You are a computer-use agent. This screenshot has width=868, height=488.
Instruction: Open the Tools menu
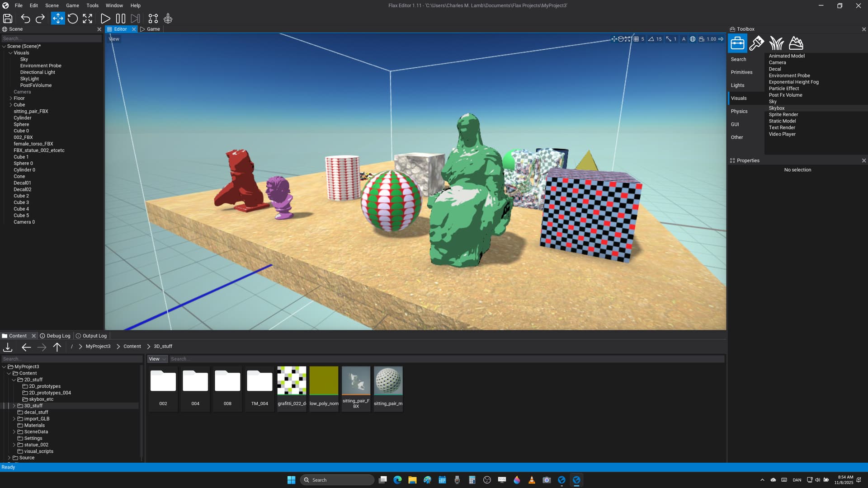(x=92, y=5)
